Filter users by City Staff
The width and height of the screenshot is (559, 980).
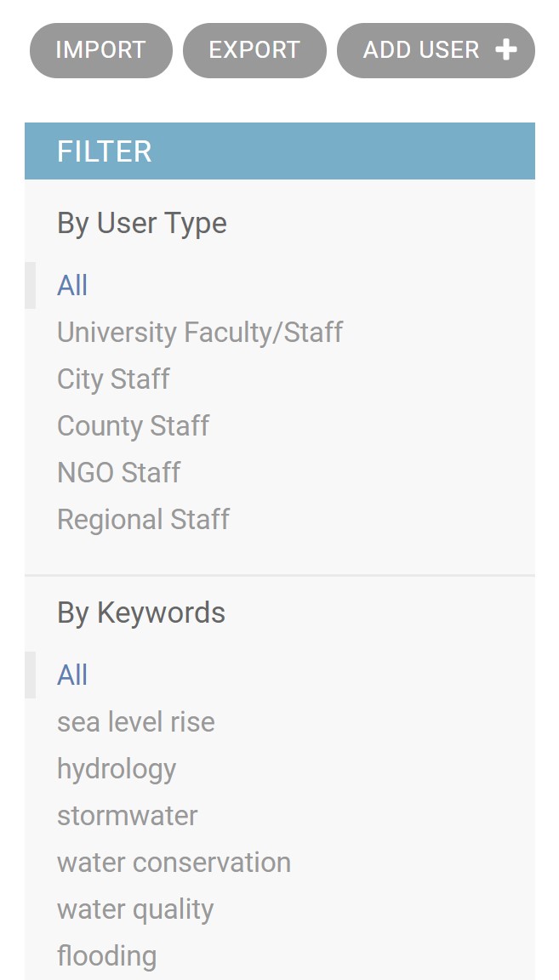[x=113, y=379]
